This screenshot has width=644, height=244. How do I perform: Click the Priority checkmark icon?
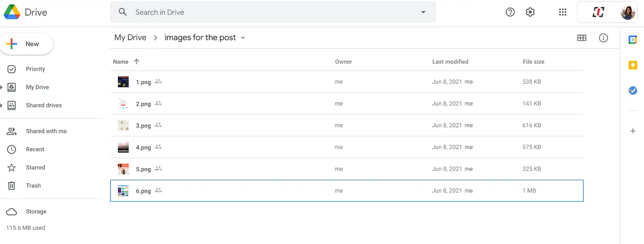coord(12,69)
